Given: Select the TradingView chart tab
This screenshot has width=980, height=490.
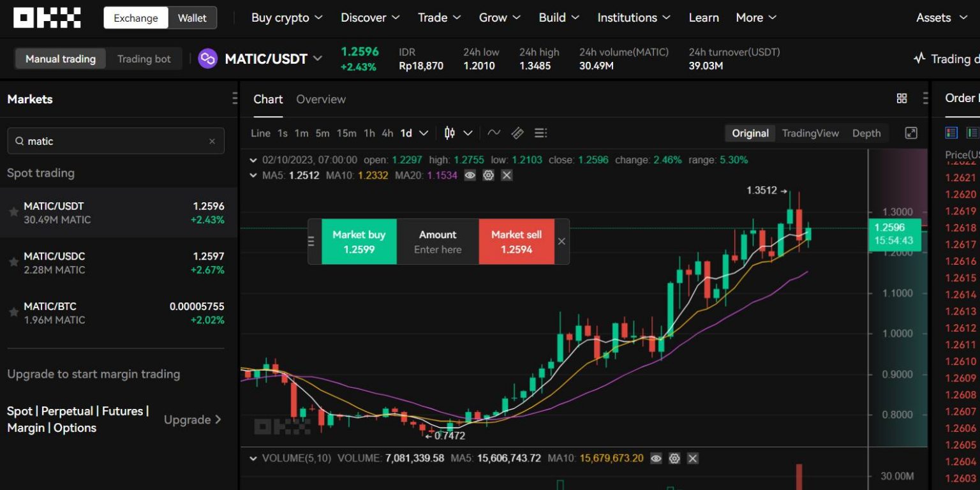Looking at the screenshot, I should [810, 133].
